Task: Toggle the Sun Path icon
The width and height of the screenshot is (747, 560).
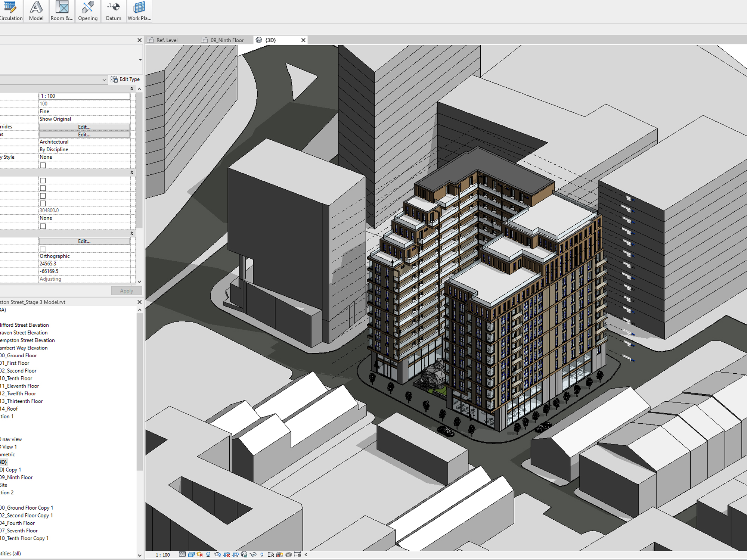Action: pyautogui.click(x=199, y=555)
